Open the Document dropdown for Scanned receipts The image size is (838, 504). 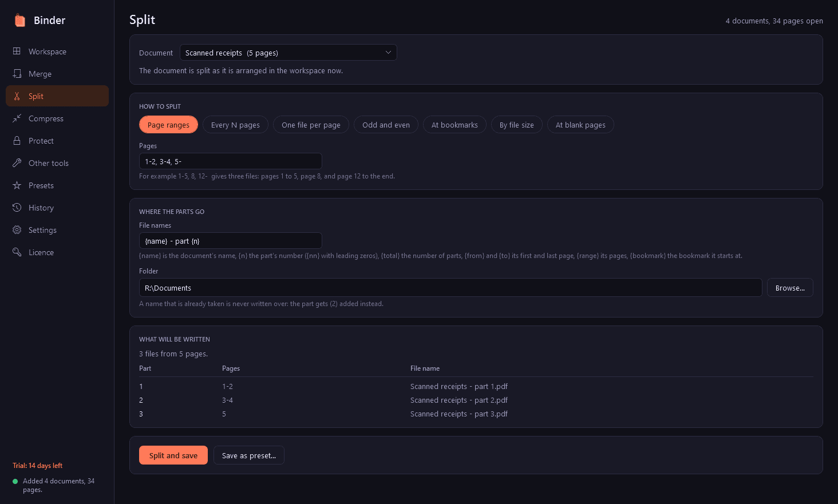click(288, 53)
